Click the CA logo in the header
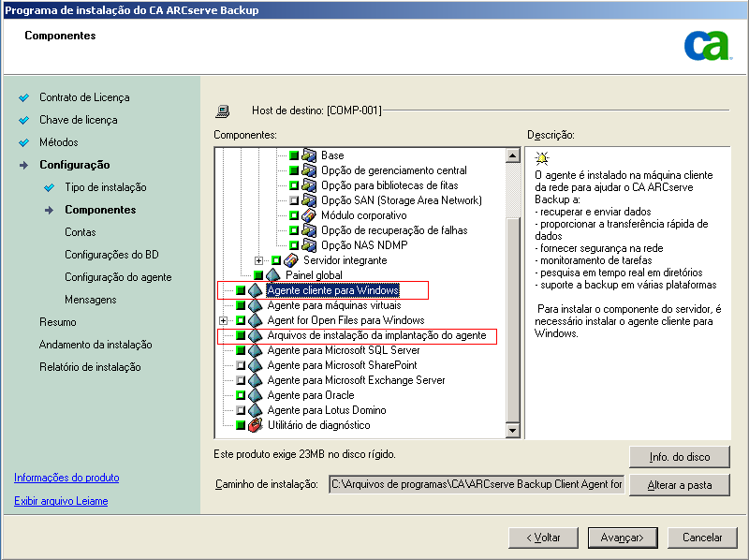 tap(708, 45)
